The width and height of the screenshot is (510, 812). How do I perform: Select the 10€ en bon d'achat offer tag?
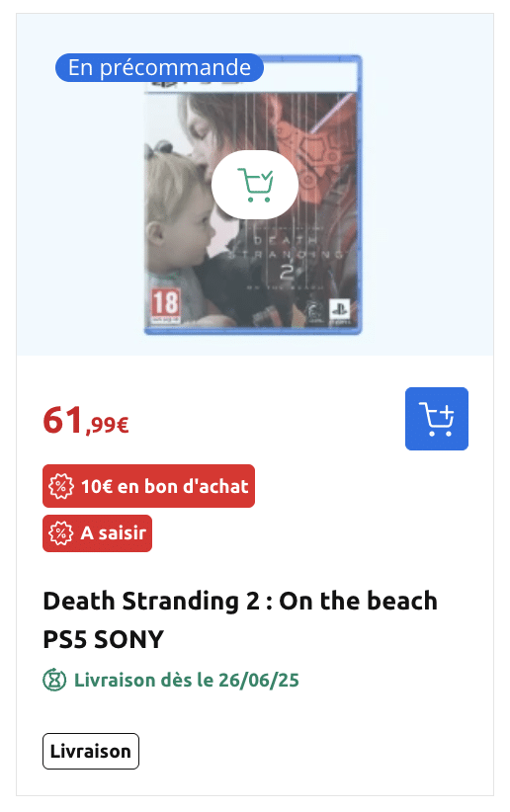(x=148, y=486)
